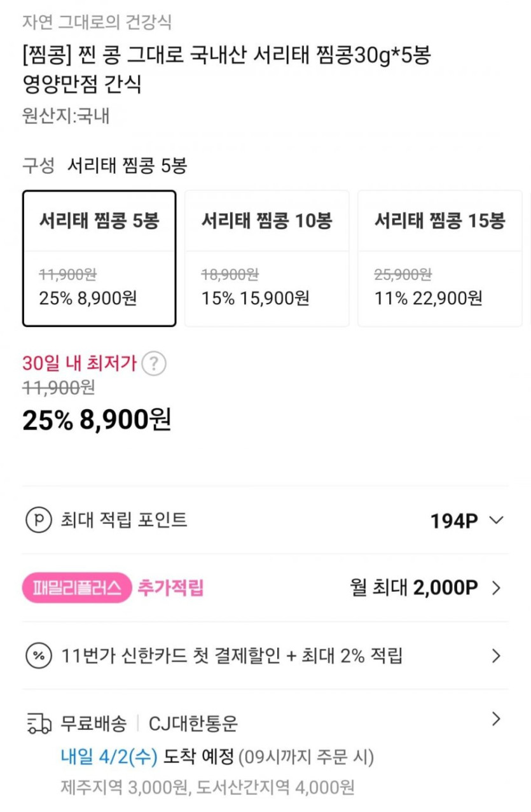Select the 서리태 찜콩 10봉 option
Viewport: 531px width, 812px height.
click(266, 258)
